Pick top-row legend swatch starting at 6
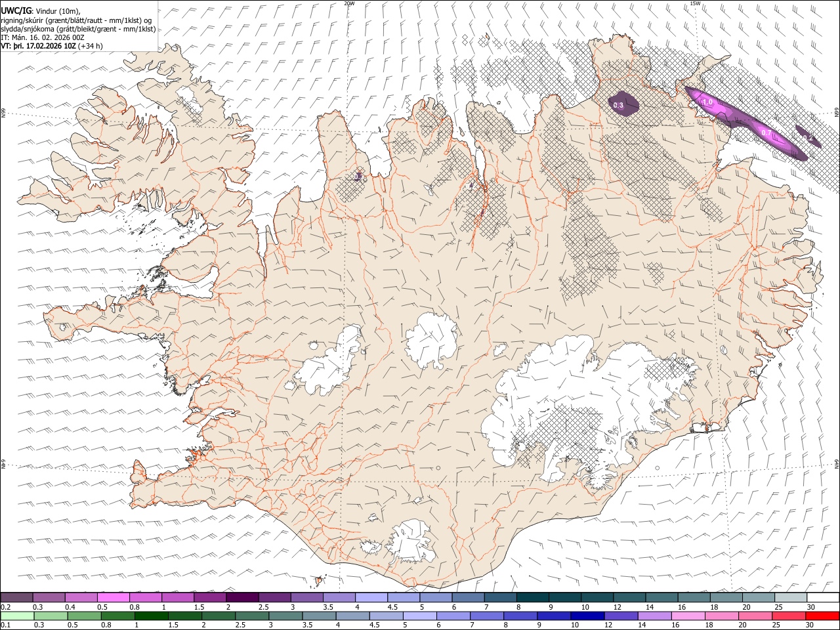840x630 pixels. [468, 597]
